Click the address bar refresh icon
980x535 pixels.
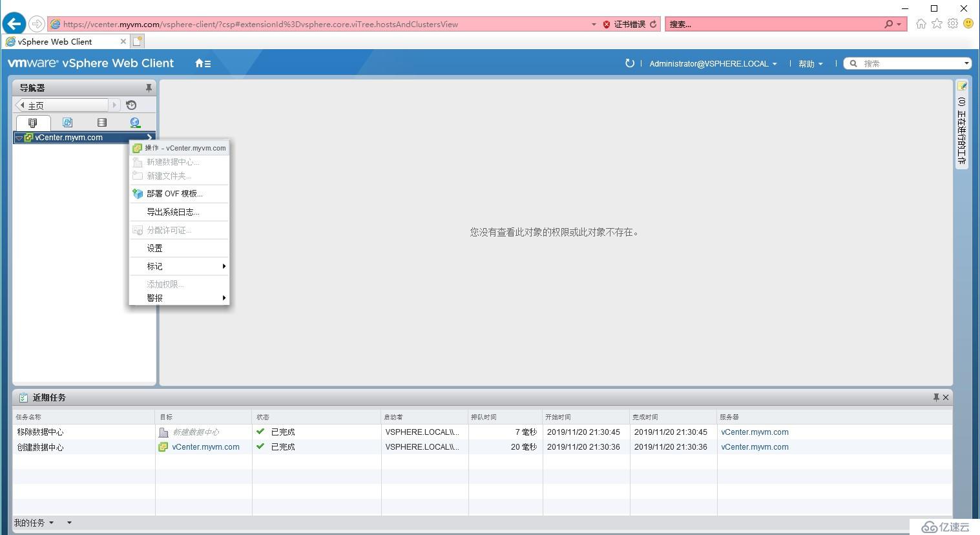point(653,24)
